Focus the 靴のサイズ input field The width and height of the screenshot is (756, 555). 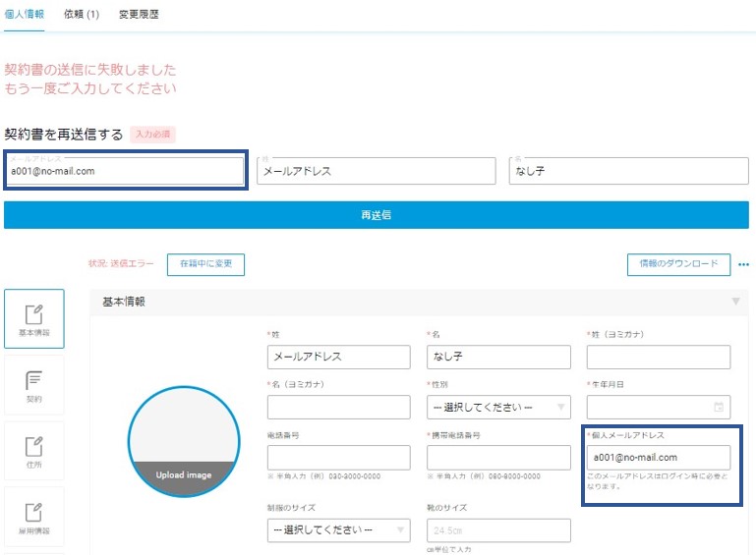point(498,529)
